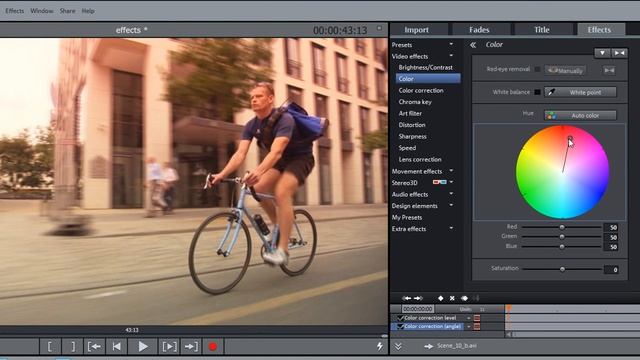Screen dimensions: 640x360
Task: Open the Window menu
Action: [42, 11]
